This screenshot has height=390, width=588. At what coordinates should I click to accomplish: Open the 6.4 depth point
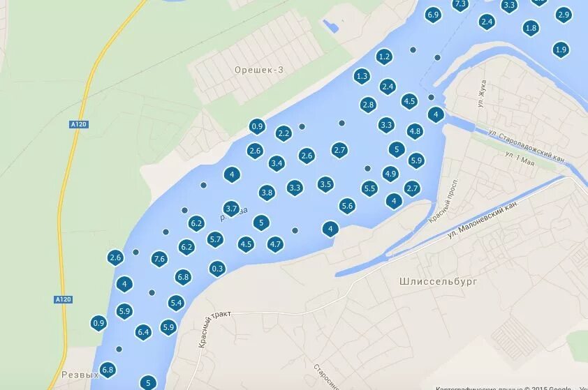click(143, 332)
